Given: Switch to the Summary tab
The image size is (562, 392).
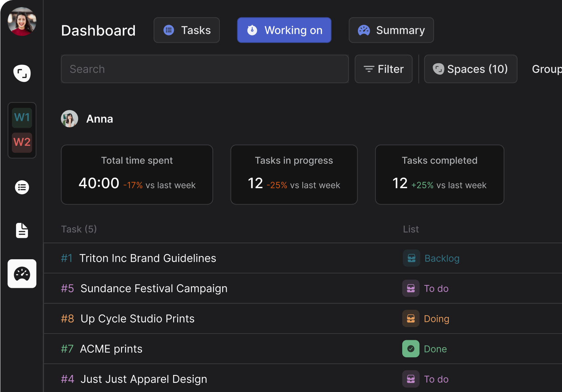Looking at the screenshot, I should (x=391, y=30).
